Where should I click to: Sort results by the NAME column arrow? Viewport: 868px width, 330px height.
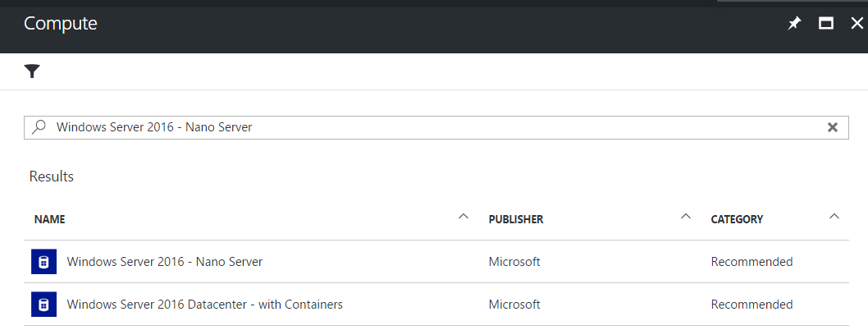coord(464,217)
